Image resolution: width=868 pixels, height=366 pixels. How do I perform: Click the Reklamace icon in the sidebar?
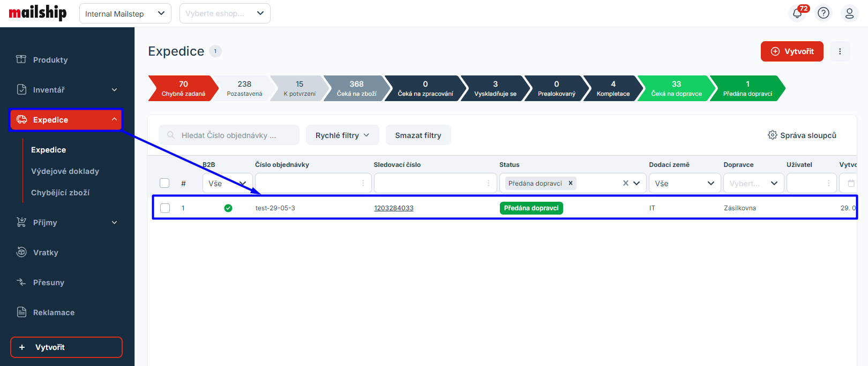pyautogui.click(x=21, y=312)
